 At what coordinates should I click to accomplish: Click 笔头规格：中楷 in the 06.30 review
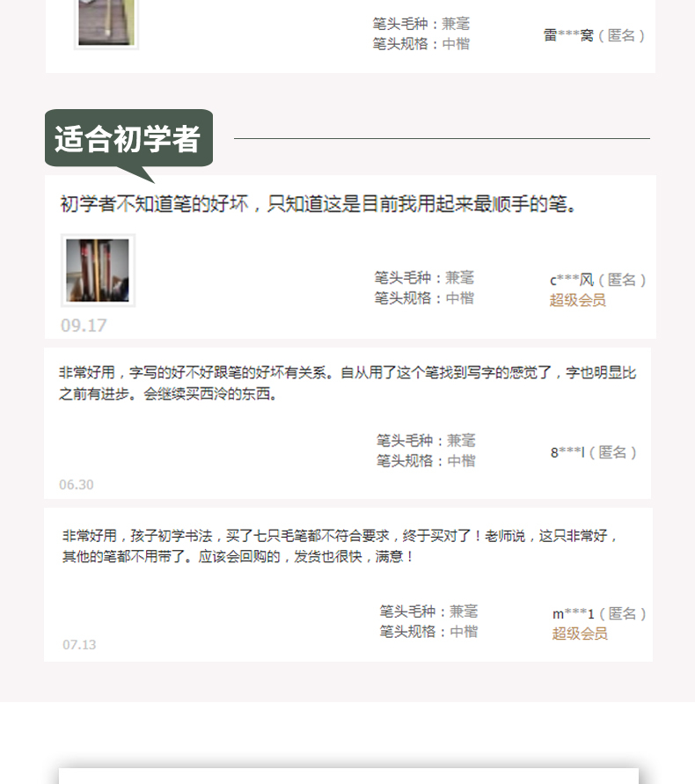(x=426, y=460)
